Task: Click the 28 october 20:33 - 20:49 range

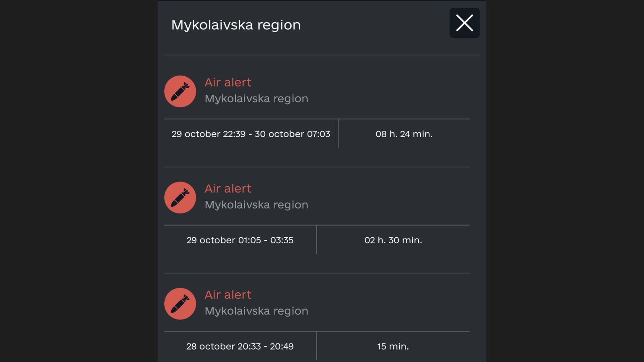Action: 240,346
